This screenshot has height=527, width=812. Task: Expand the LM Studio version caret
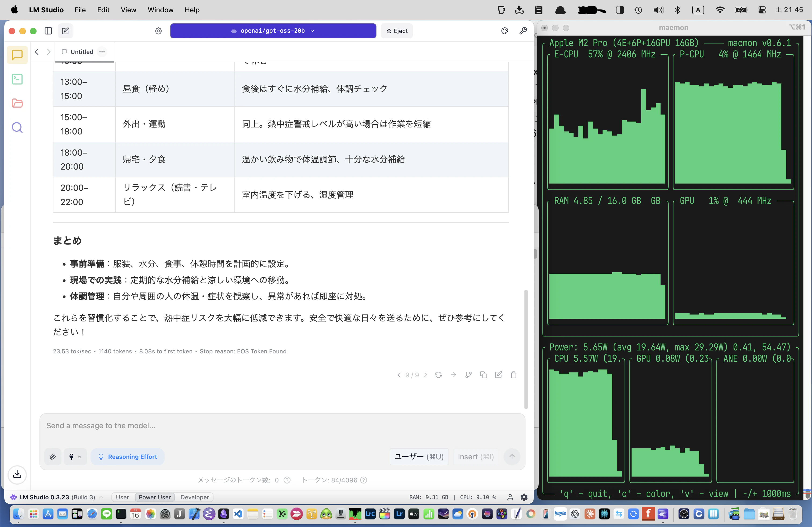(101, 497)
